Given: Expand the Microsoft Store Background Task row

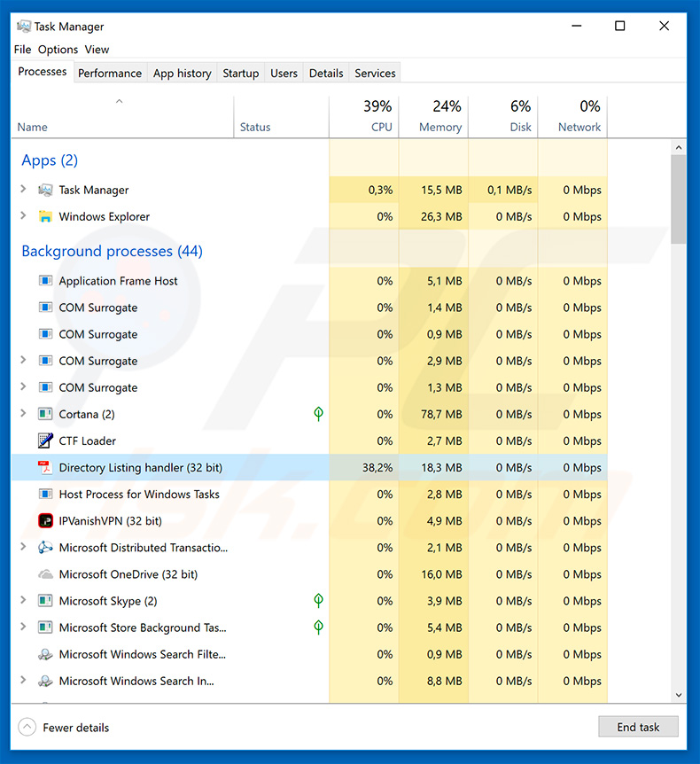Looking at the screenshot, I should pos(23,627).
